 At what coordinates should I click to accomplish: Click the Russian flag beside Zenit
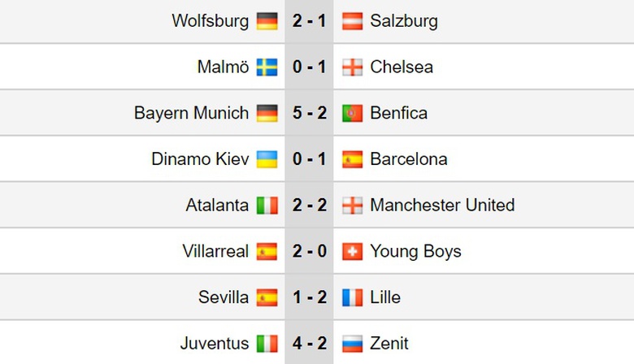pos(352,344)
